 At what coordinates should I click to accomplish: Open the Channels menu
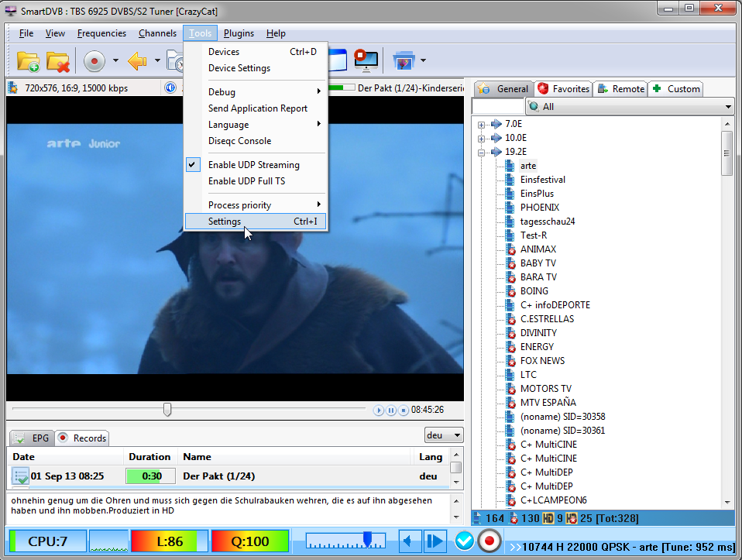coord(157,33)
